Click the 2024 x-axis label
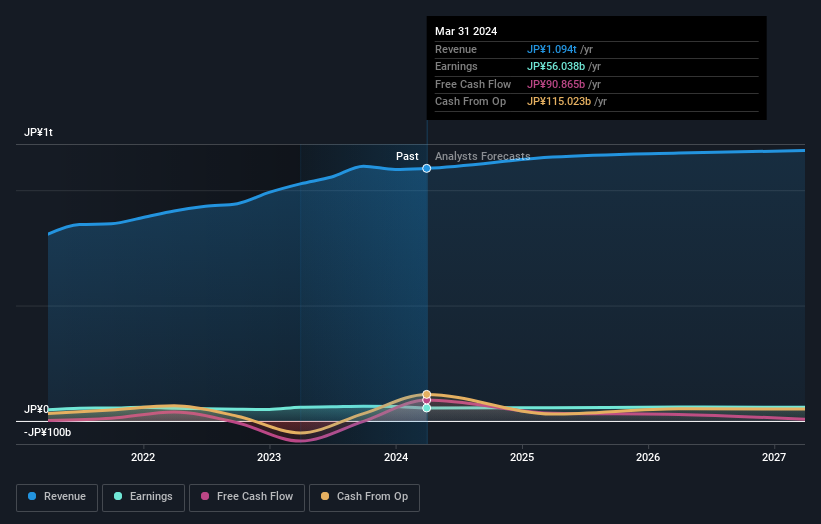Image resolution: width=821 pixels, height=524 pixels. (x=396, y=457)
